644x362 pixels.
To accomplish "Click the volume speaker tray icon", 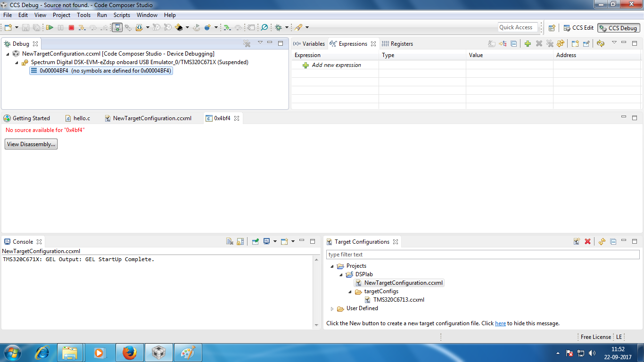I will pyautogui.click(x=592, y=353).
